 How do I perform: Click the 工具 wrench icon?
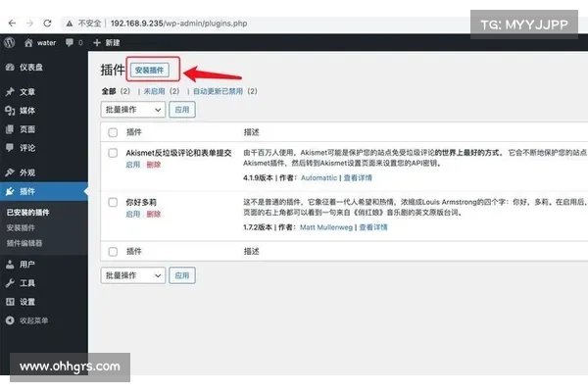[10, 283]
